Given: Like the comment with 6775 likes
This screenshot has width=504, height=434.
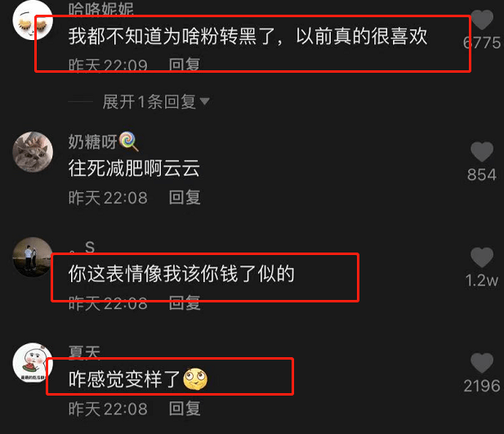Looking at the screenshot, I should (482, 20).
